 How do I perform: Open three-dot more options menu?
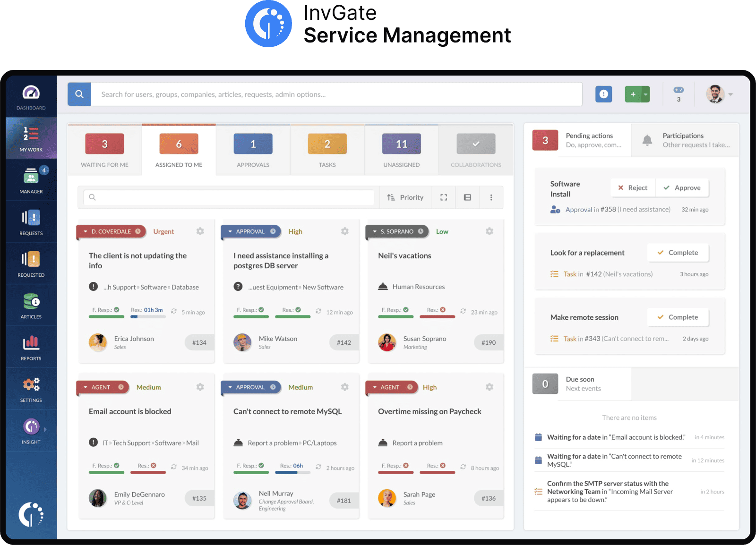(491, 197)
